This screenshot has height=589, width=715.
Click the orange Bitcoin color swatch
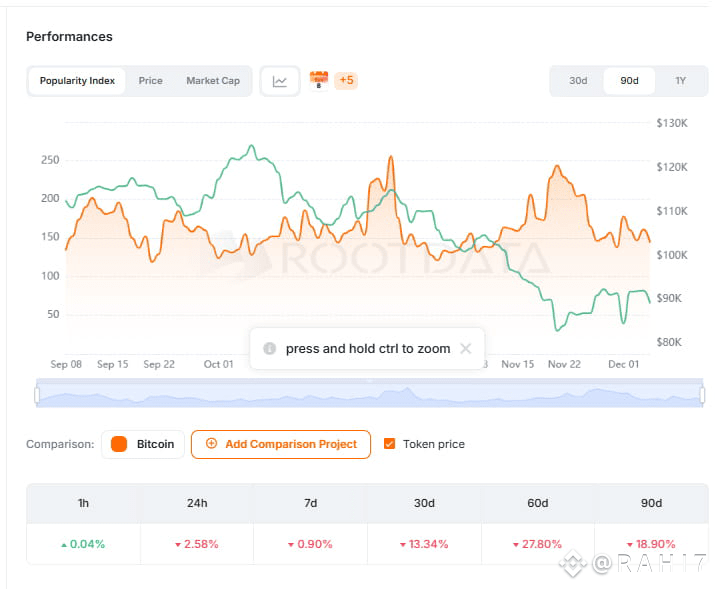click(119, 444)
